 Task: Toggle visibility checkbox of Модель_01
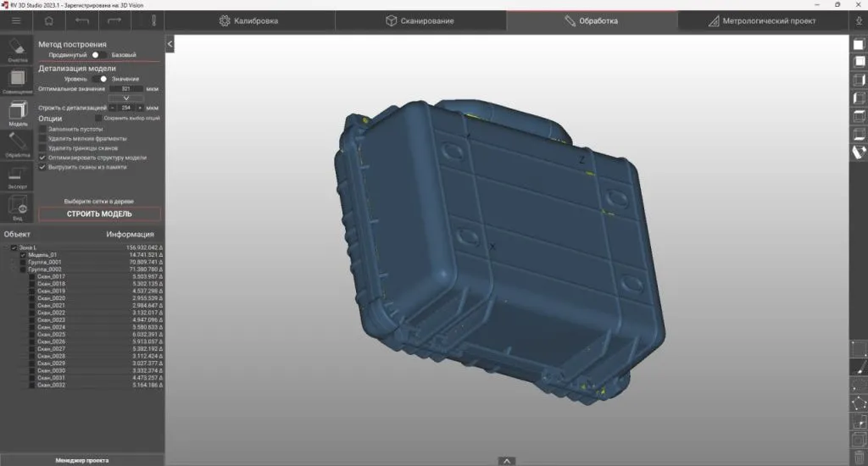pyautogui.click(x=24, y=254)
